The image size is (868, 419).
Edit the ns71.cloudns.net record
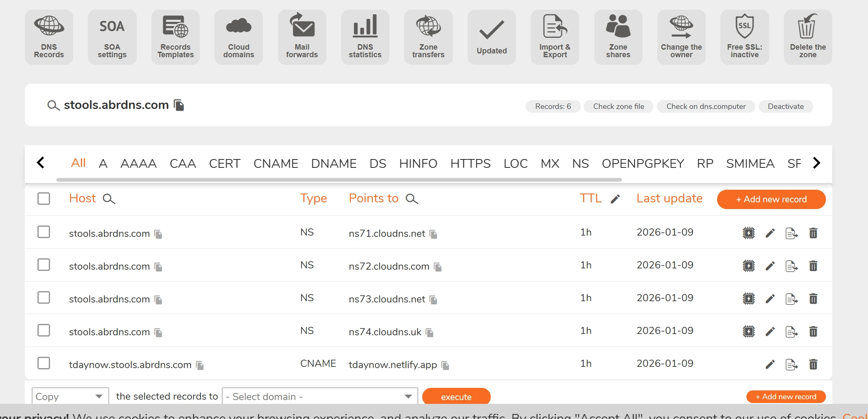tap(770, 233)
